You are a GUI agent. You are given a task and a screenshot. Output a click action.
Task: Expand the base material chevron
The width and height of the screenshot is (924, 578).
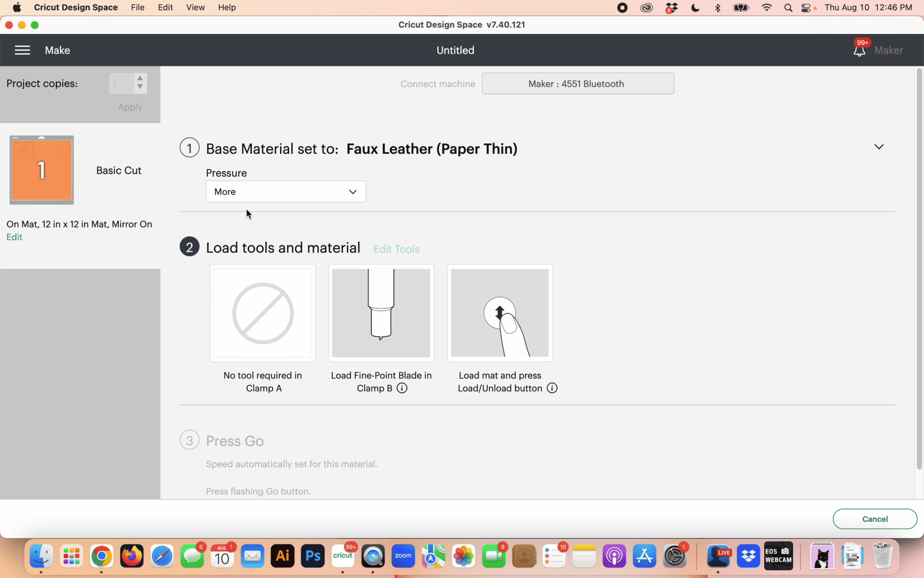point(879,147)
